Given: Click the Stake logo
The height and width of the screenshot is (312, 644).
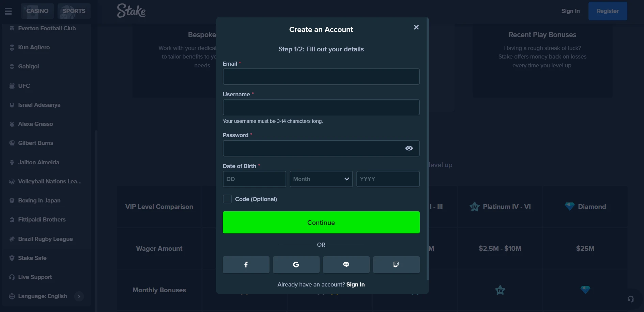Looking at the screenshot, I should point(131,11).
